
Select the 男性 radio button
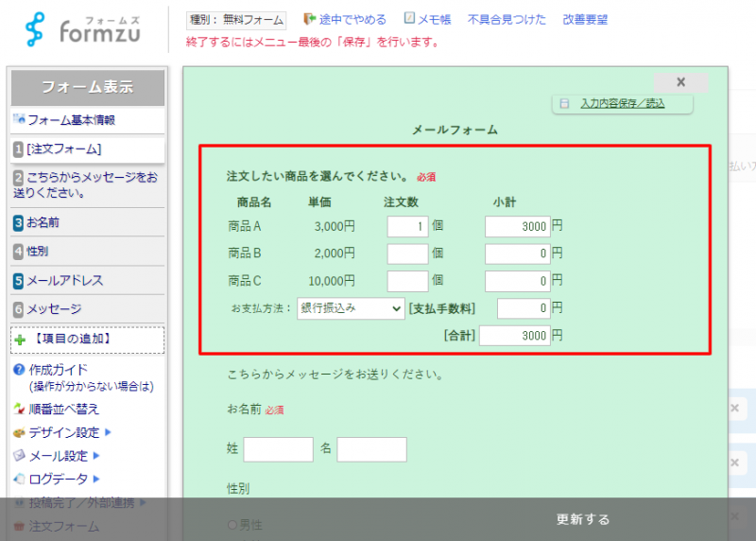(232, 525)
